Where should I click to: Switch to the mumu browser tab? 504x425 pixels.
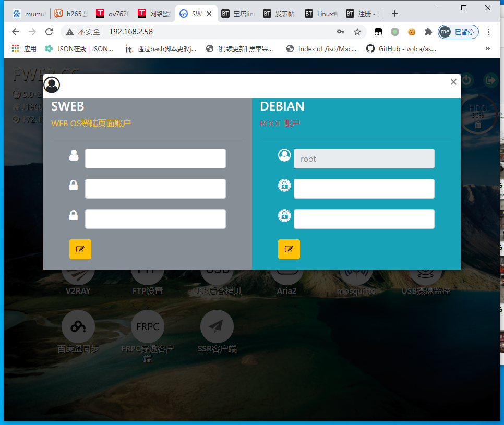click(30, 14)
